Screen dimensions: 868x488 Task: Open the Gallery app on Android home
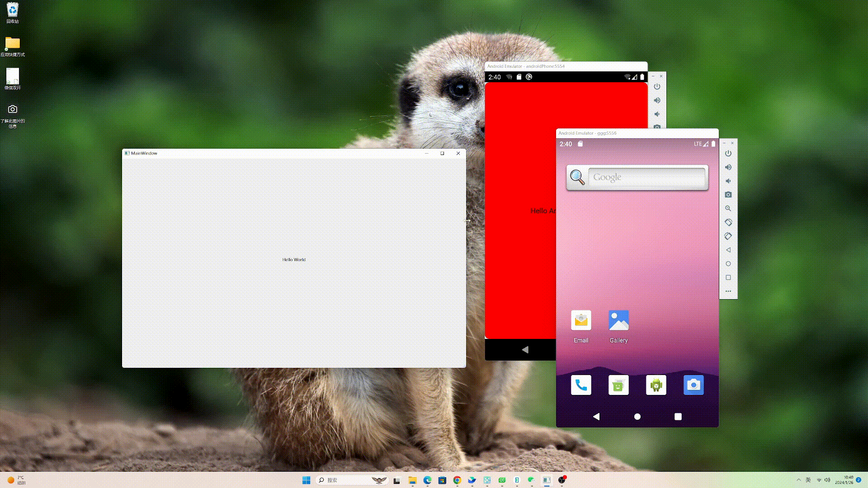tap(618, 321)
